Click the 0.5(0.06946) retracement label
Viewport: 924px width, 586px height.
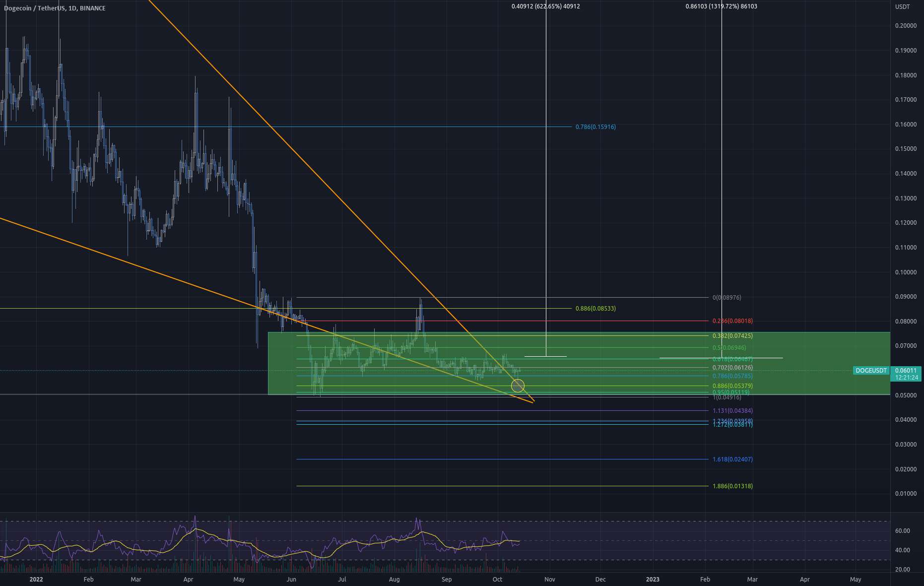click(x=729, y=348)
